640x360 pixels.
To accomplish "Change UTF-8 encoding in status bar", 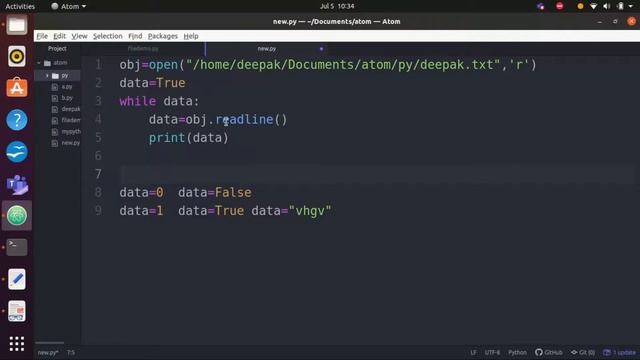I will click(492, 353).
